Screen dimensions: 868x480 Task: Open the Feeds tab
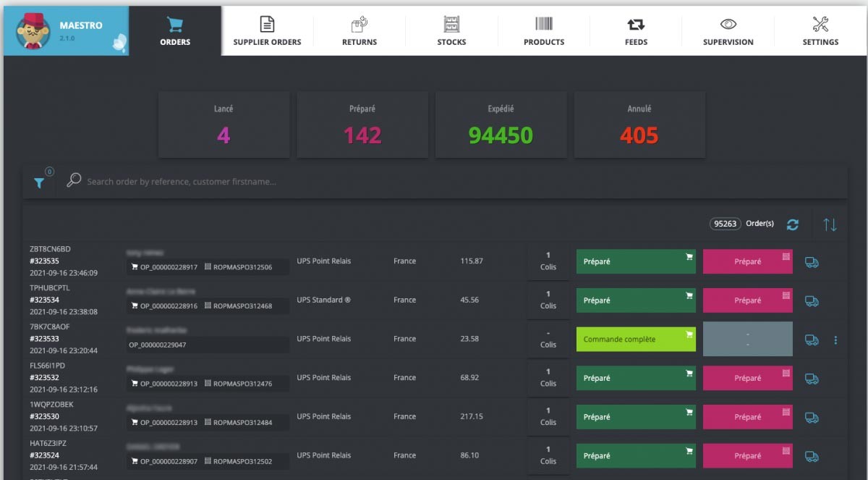click(x=636, y=31)
